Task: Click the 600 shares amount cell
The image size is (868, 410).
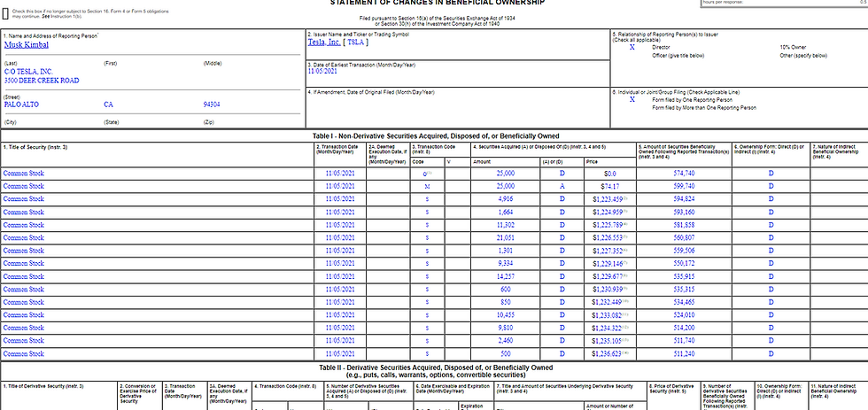Action: click(506, 290)
